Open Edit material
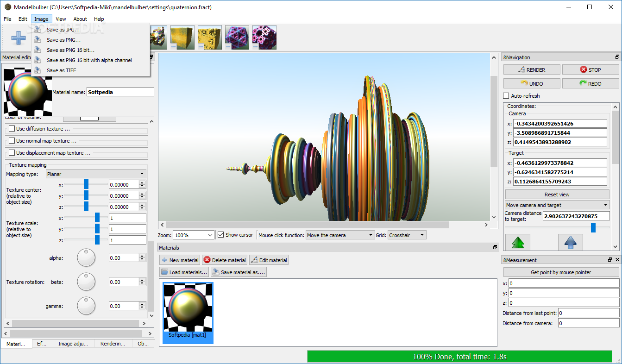This screenshot has height=364, width=622. coord(269,260)
